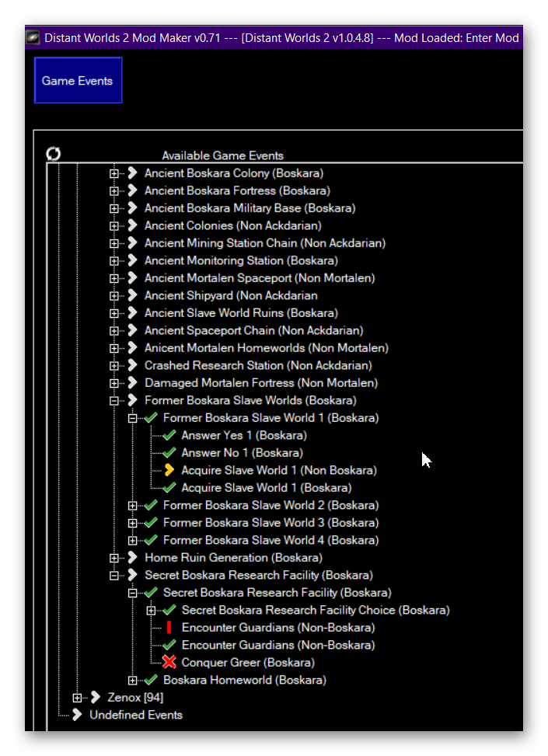Click the refresh icon beside Available Game Events
Image resolution: width=548 pixels, height=756 pixels.
[53, 154]
